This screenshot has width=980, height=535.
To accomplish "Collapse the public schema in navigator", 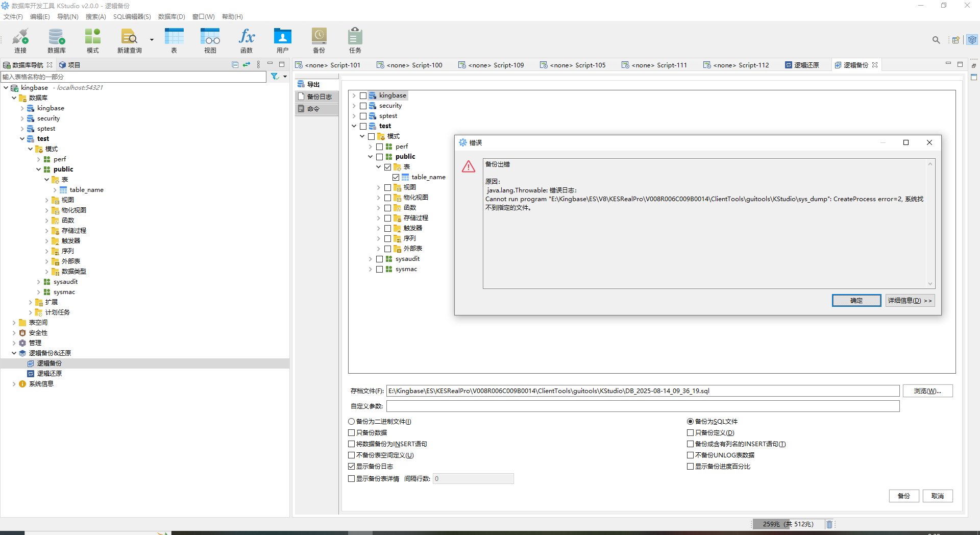I will pyautogui.click(x=38, y=169).
